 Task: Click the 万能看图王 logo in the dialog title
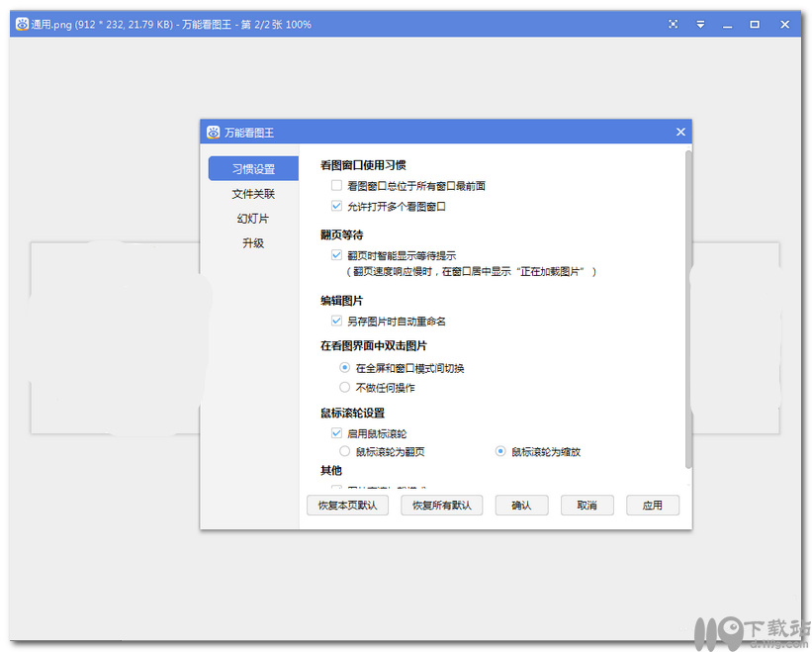(x=213, y=132)
